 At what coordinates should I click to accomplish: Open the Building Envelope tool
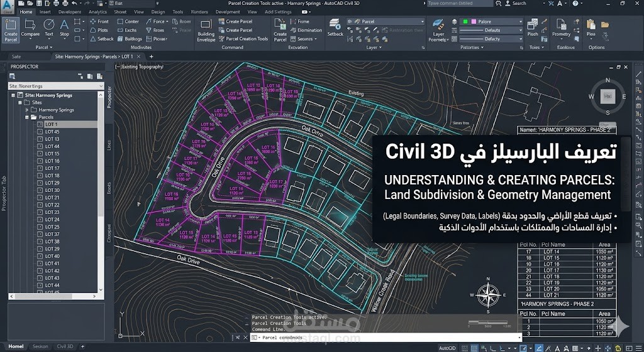click(206, 30)
